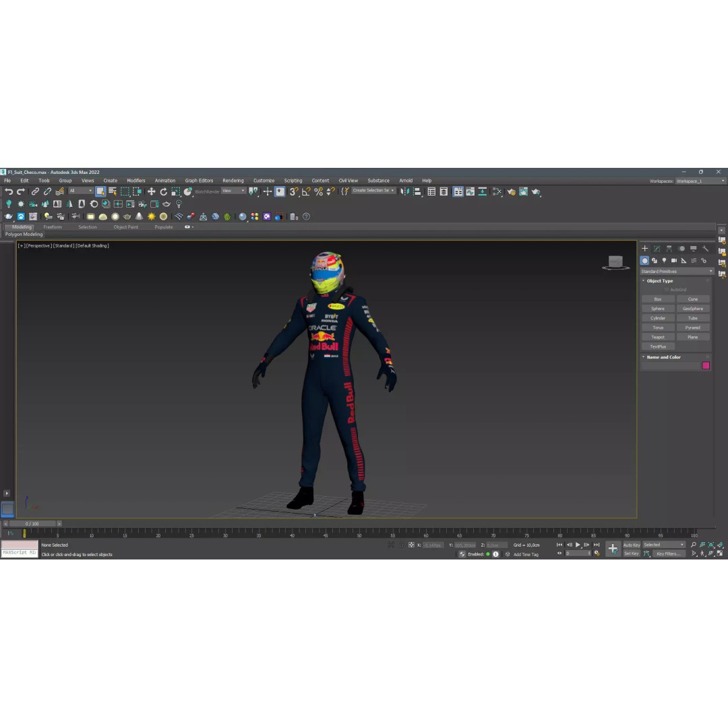Viewport: 728px width, 728px height.
Task: Click the Key Filters button
Action: coord(668,553)
